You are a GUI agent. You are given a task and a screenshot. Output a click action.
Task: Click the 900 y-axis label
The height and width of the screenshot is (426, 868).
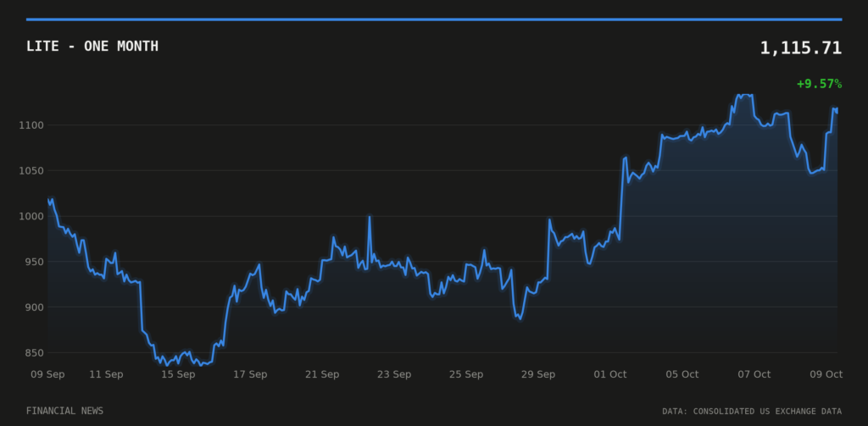click(36, 307)
